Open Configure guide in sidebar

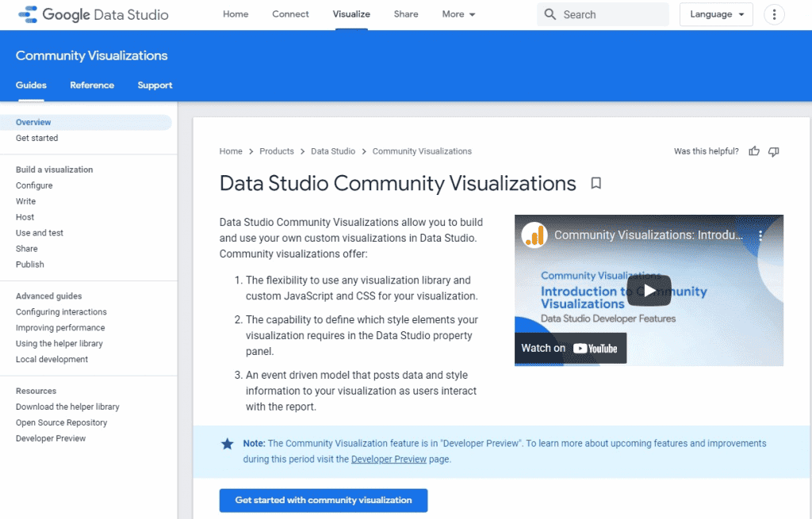34,185
